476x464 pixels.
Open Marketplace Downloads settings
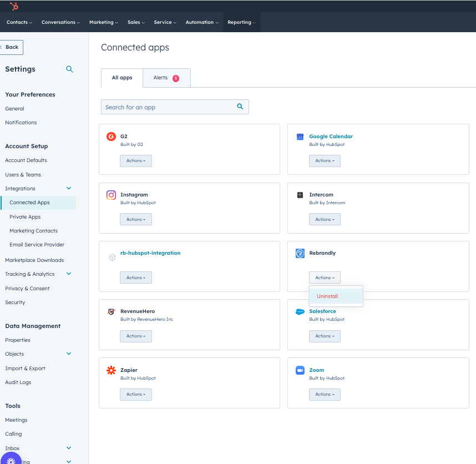[34, 260]
